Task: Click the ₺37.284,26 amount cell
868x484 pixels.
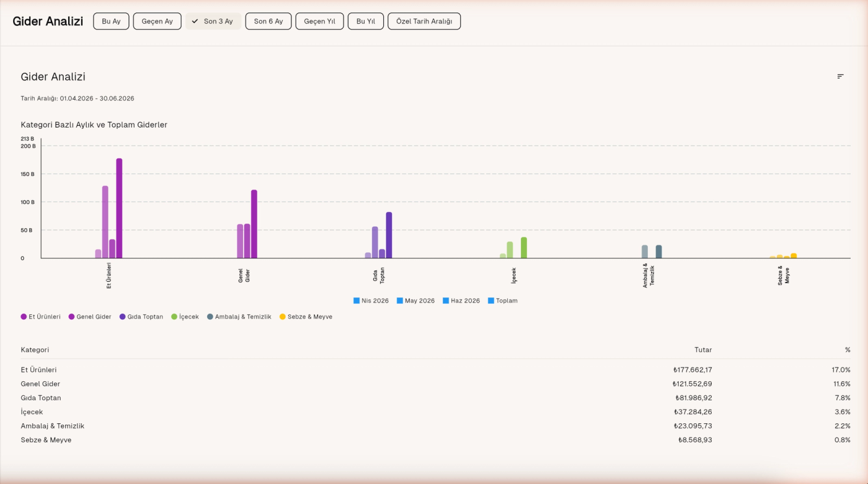Action: coord(693,412)
